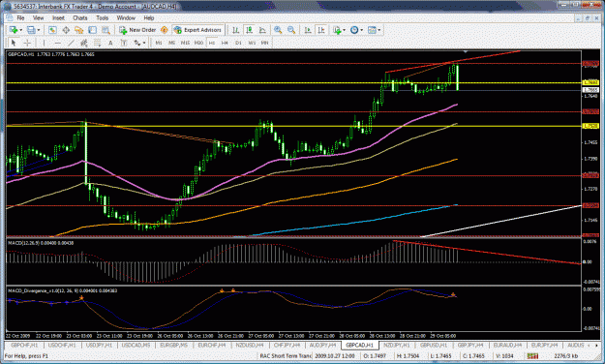Image resolution: width=605 pixels, height=364 pixels.
Task: Select the Equidistant Channel tool
Action: (x=84, y=43)
